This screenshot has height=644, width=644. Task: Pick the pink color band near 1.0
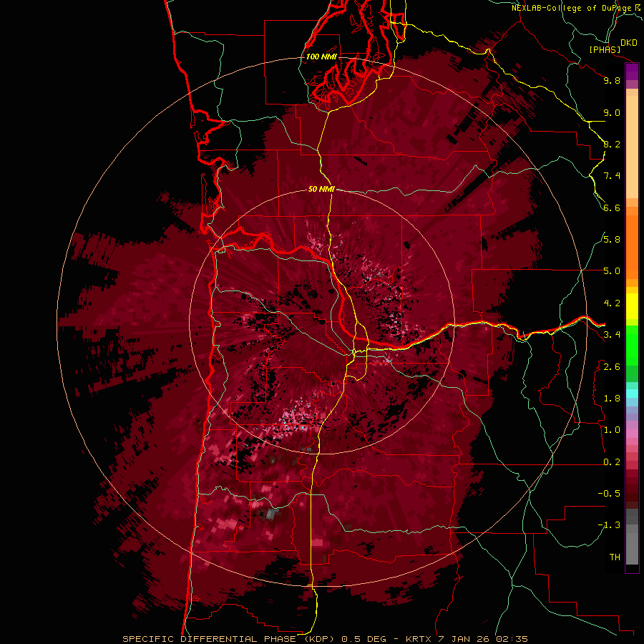[632, 434]
